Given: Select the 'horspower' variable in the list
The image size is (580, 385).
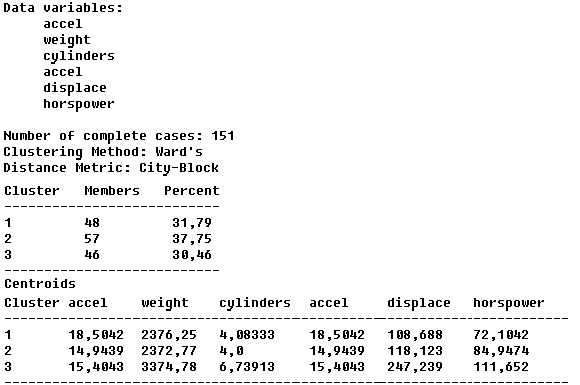Looking at the screenshot, I should point(79,104).
